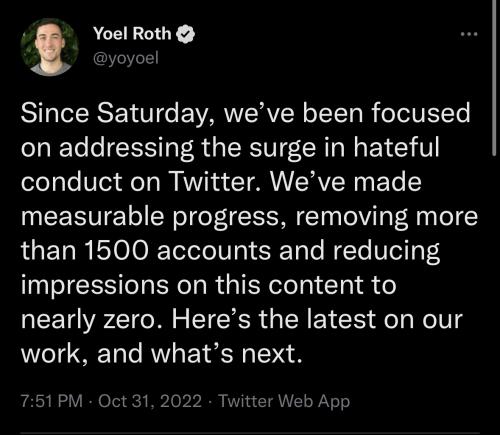Open Yoel Roth's profile picture
The image size is (500, 435).
pos(50,47)
